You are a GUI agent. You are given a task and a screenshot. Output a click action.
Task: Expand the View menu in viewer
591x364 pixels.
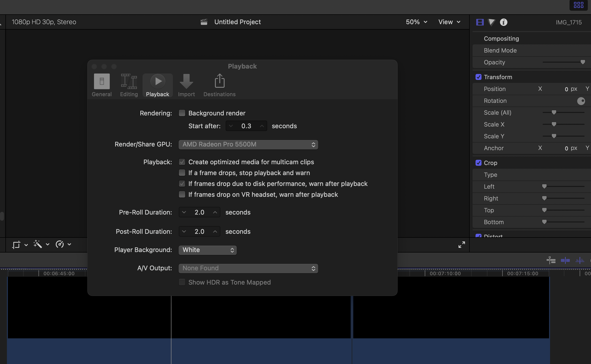(449, 22)
